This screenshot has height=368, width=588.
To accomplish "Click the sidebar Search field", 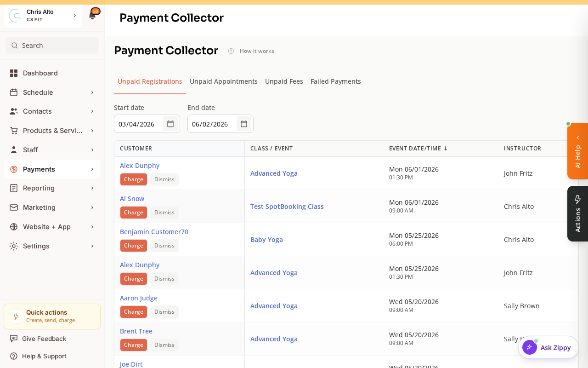I will click(x=52, y=46).
